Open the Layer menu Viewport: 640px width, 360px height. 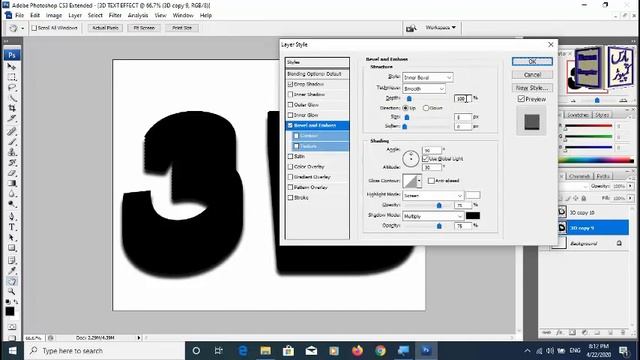[x=75, y=15]
